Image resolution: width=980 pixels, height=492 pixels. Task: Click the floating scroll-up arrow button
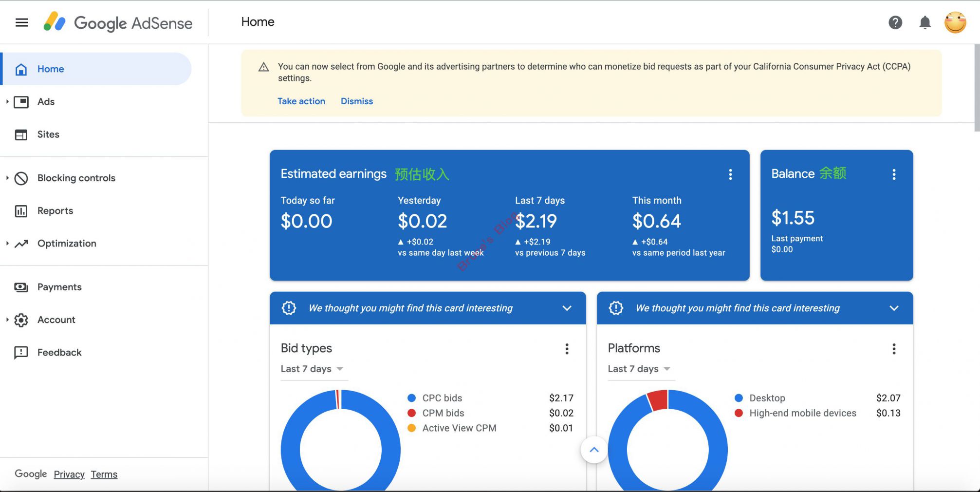click(594, 450)
